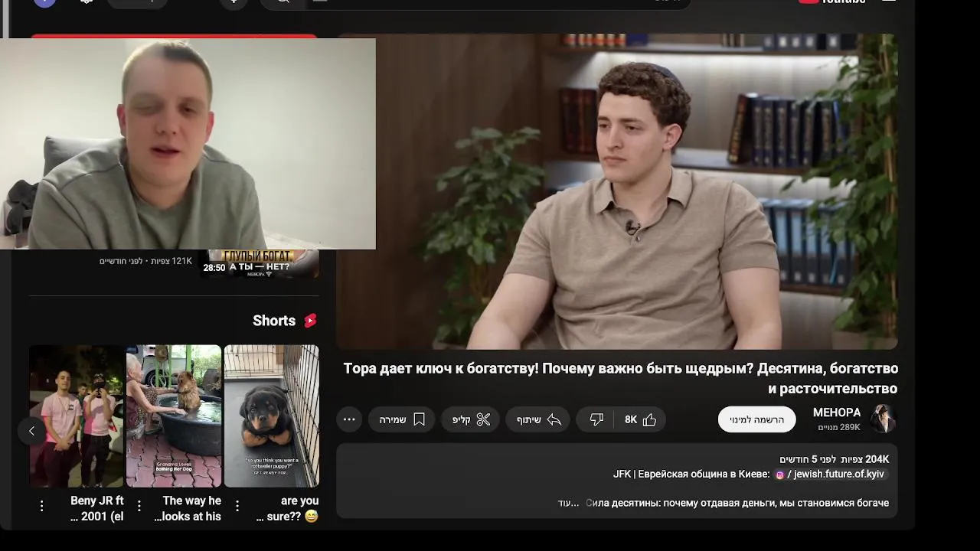This screenshot has width=980, height=551.
Task: Click the 204K views count text
Action: pyautogui.click(x=865, y=459)
